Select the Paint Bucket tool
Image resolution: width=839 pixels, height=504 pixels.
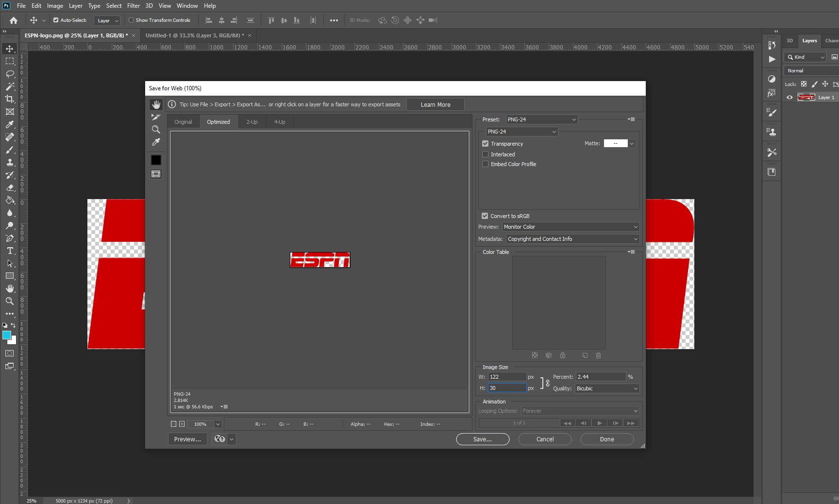[10, 200]
